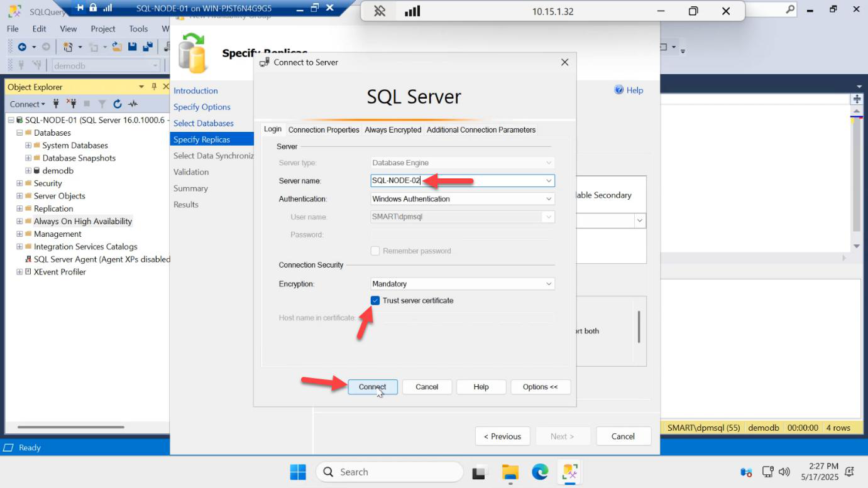
Task: Click Activity Monitor icon in Object Explorer
Action: click(133, 104)
